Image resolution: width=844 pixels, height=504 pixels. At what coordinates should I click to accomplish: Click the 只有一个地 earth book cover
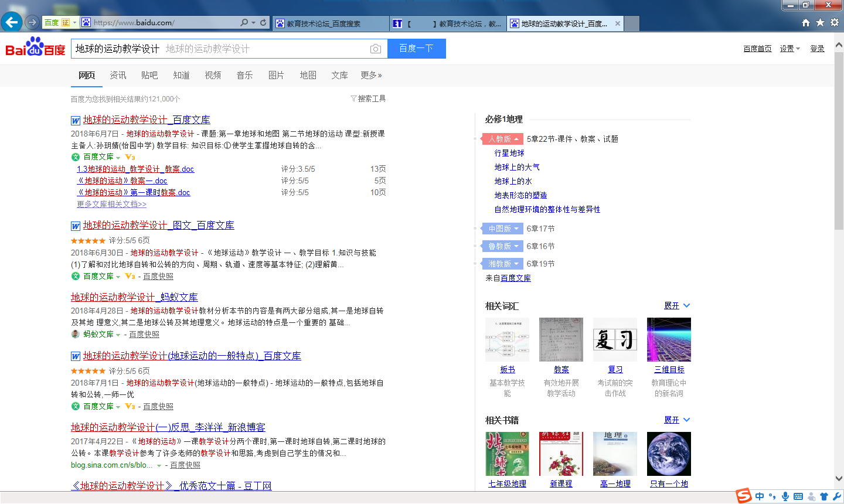[x=669, y=454]
